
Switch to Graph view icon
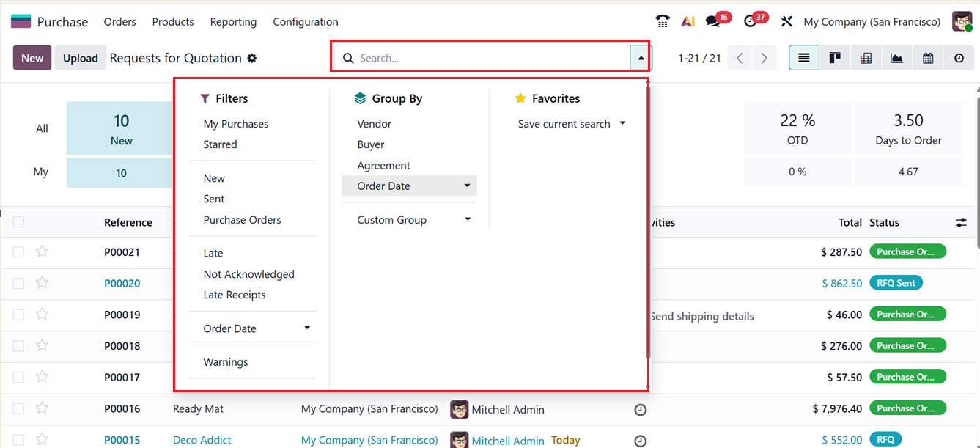point(897,58)
